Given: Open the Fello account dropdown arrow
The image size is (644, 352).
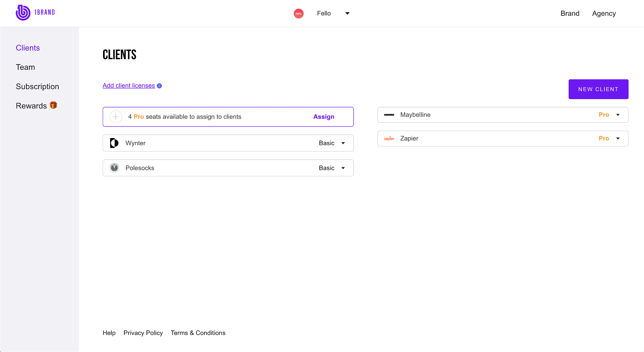Looking at the screenshot, I should (347, 14).
